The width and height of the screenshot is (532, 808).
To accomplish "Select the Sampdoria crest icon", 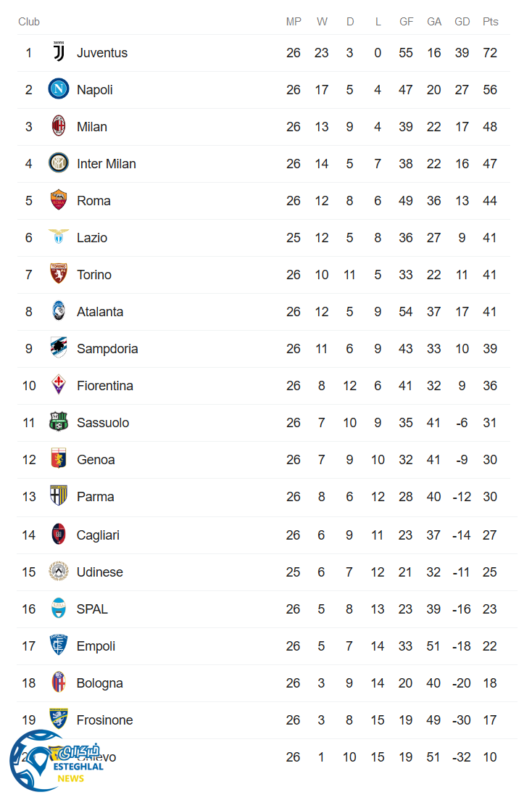I will point(59,349).
